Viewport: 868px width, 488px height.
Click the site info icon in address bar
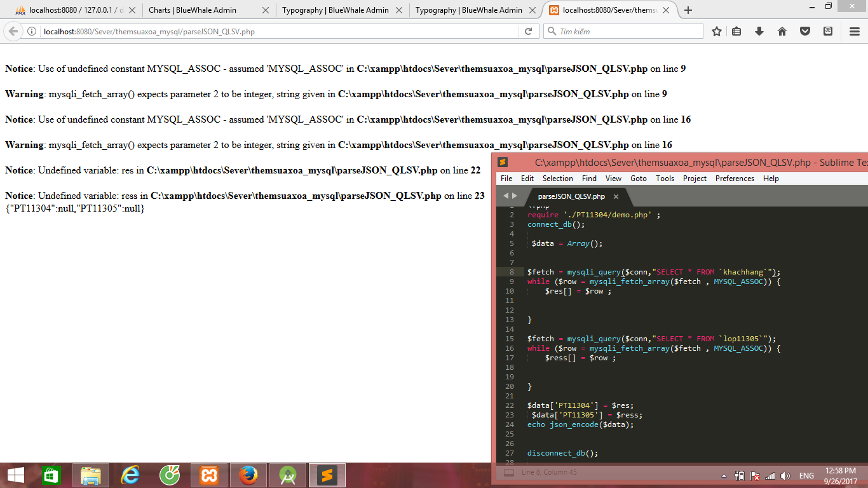(32, 31)
